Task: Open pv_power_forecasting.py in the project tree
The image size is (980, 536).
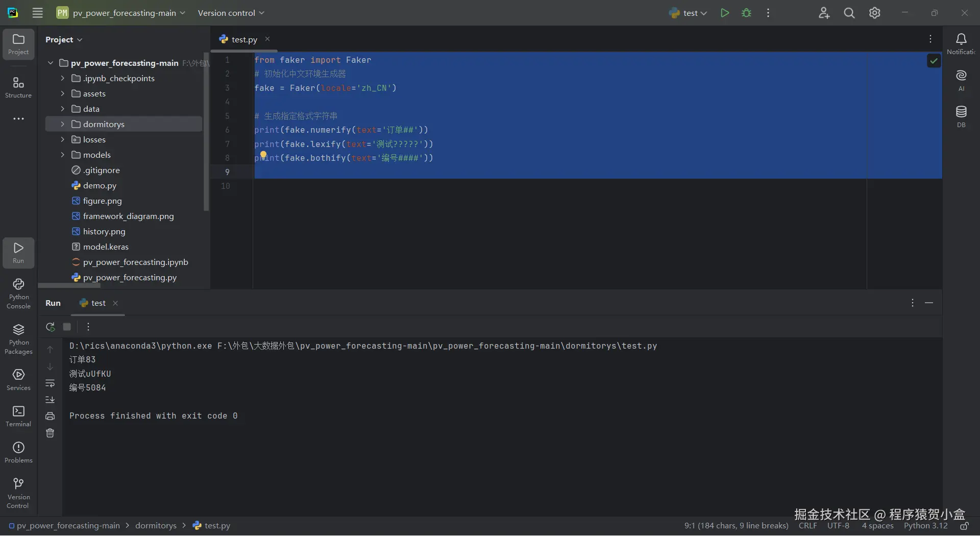Action: 130,278
